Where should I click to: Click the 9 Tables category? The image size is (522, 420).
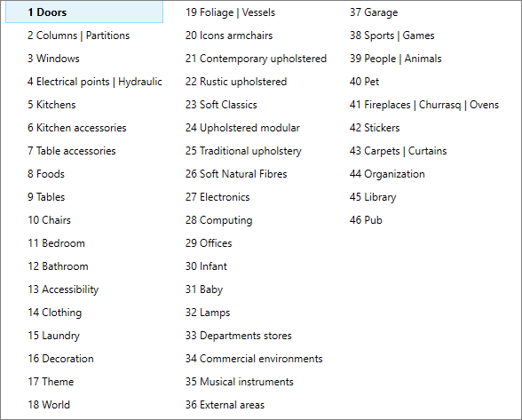click(46, 197)
